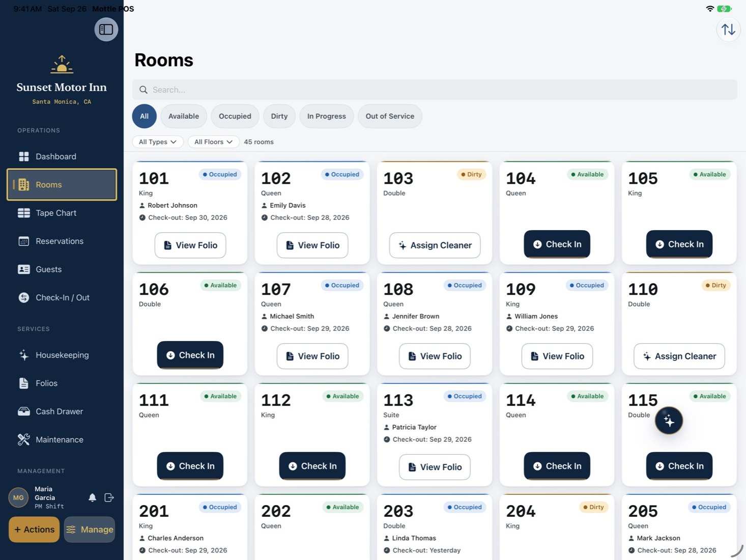
Task: Assign Cleaner to room 103
Action: (435, 245)
